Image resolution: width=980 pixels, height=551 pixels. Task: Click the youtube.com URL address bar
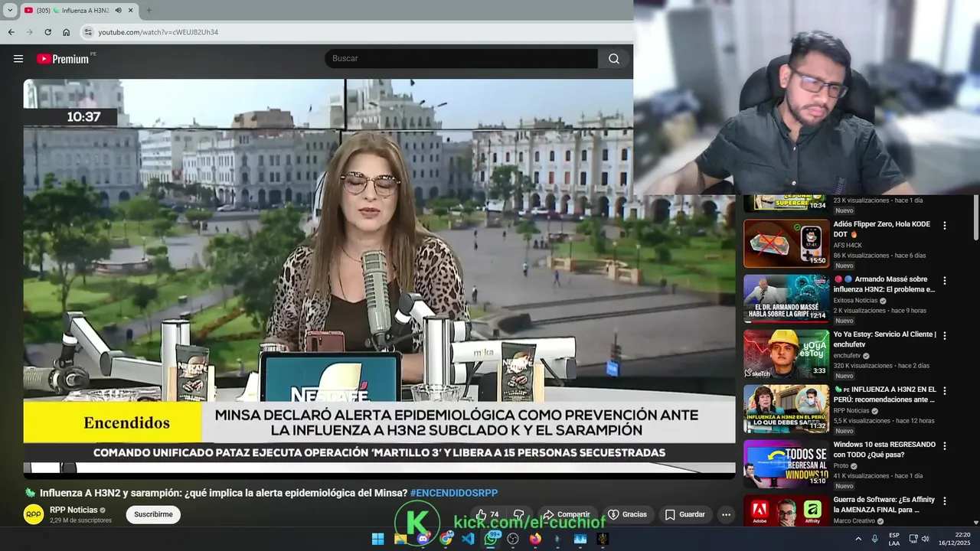coord(158,32)
